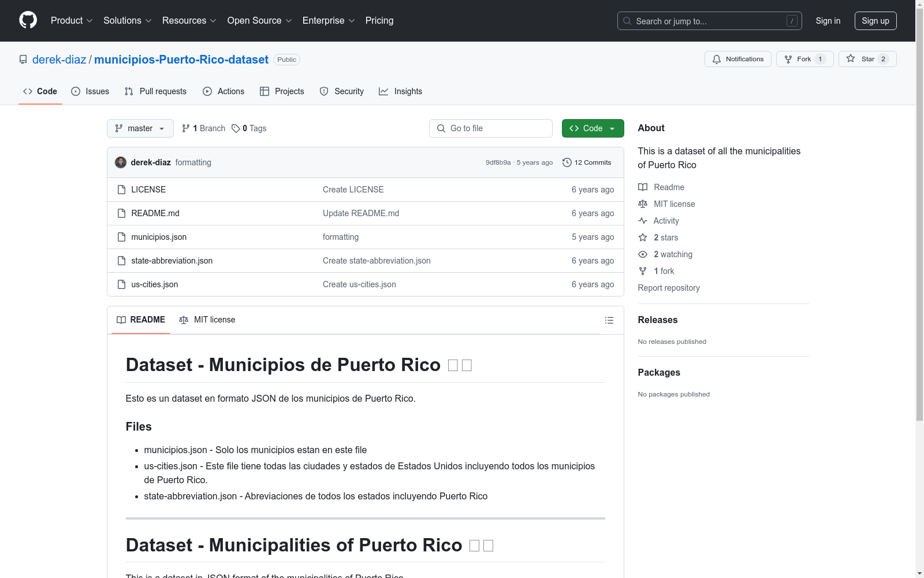Open the us-cities.json file
The width and height of the screenshot is (924, 578).
(155, 284)
